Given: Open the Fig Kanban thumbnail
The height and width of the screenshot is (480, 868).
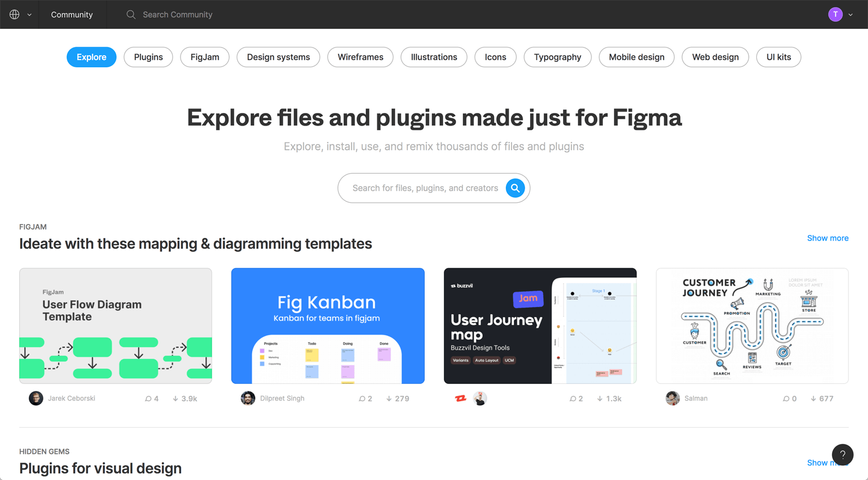Looking at the screenshot, I should pyautogui.click(x=328, y=325).
